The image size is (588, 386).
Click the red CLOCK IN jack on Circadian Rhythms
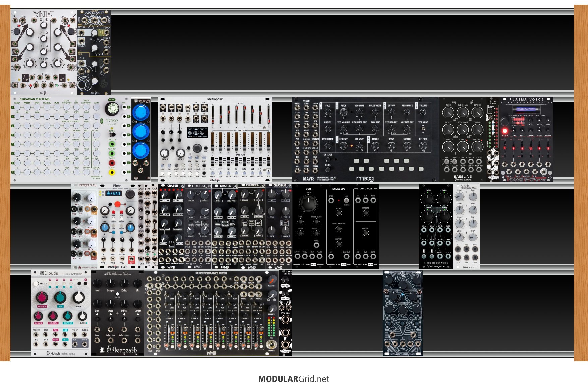[x=112, y=163]
